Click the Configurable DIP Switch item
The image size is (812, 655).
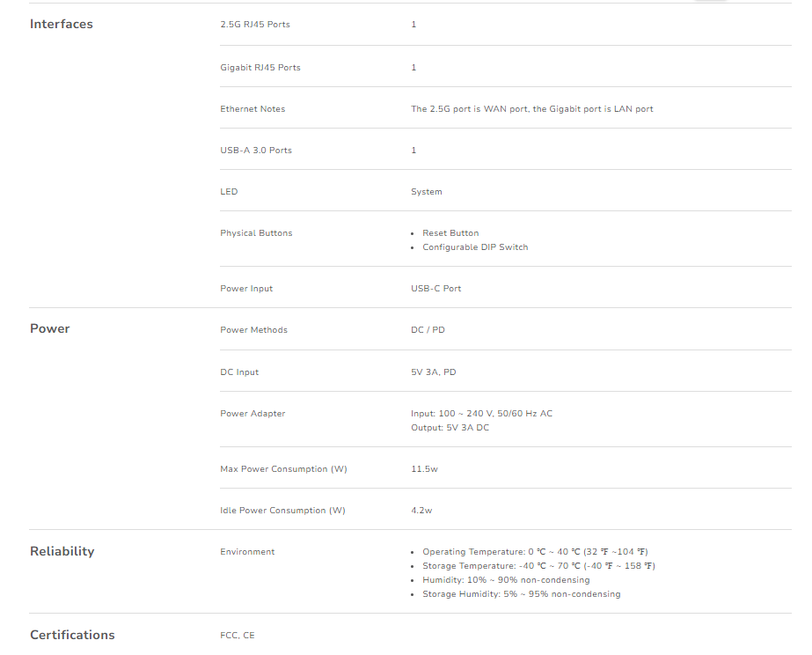click(475, 247)
